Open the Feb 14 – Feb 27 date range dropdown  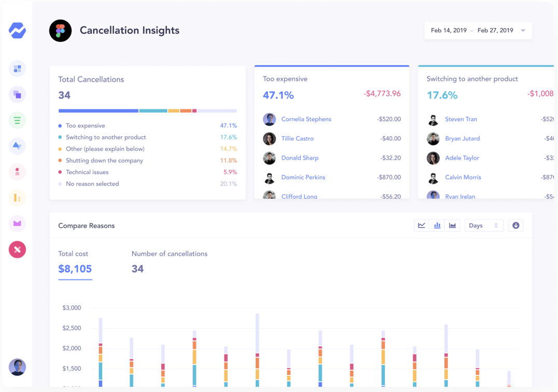coord(477,31)
